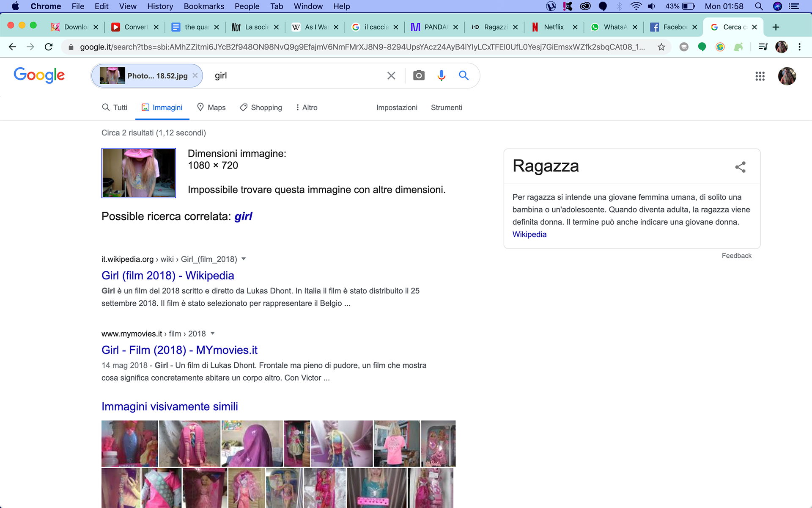
Task: Open Google account profile picture
Action: pos(787,76)
